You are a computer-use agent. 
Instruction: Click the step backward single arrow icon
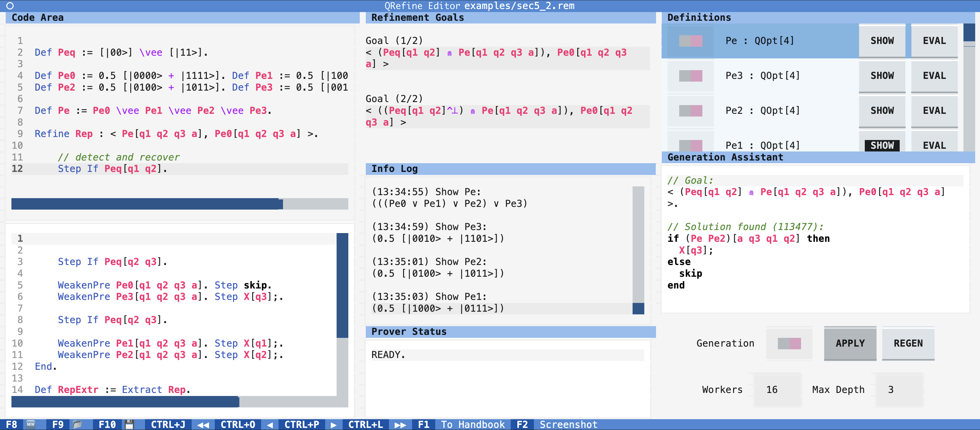click(270, 425)
